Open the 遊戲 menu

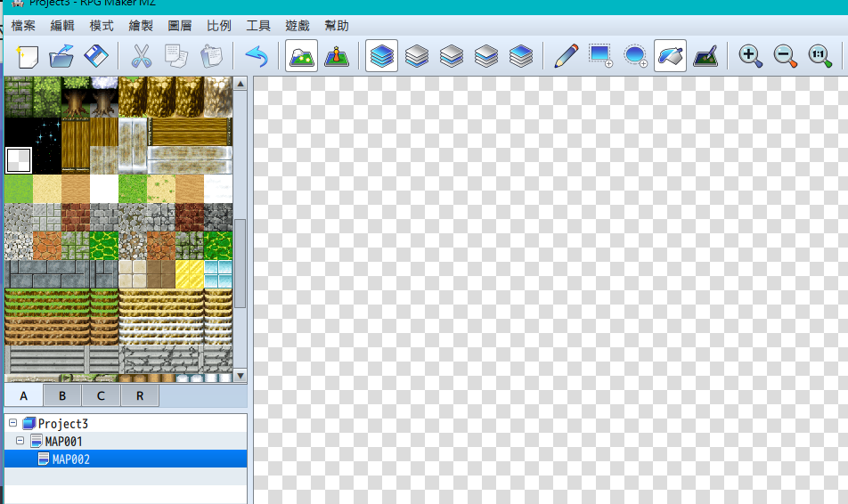[297, 26]
